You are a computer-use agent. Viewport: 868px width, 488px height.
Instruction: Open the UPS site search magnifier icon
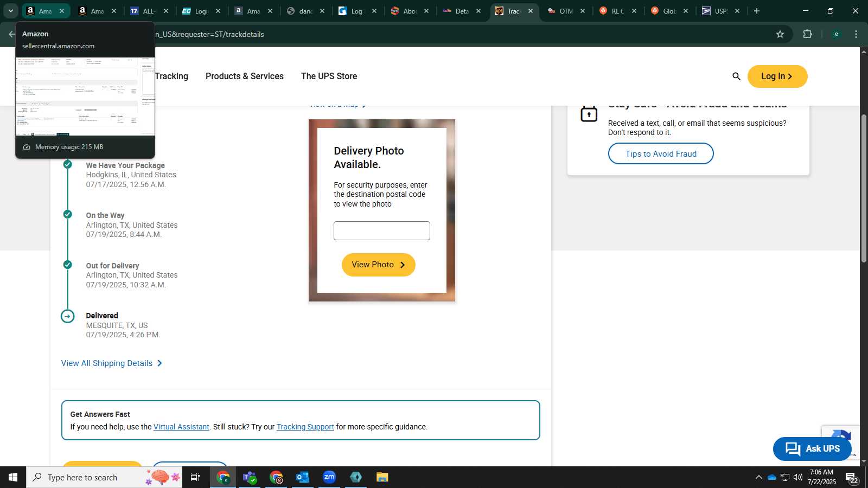pos(736,76)
